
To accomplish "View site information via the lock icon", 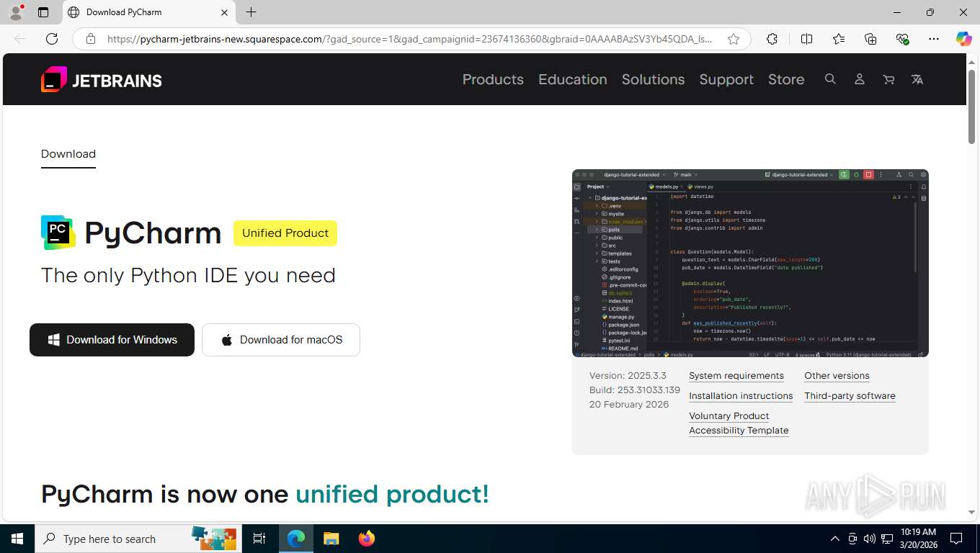I will (x=91, y=39).
